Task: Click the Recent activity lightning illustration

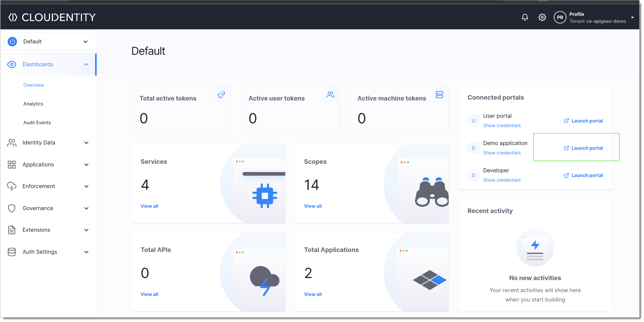Action: tap(535, 248)
